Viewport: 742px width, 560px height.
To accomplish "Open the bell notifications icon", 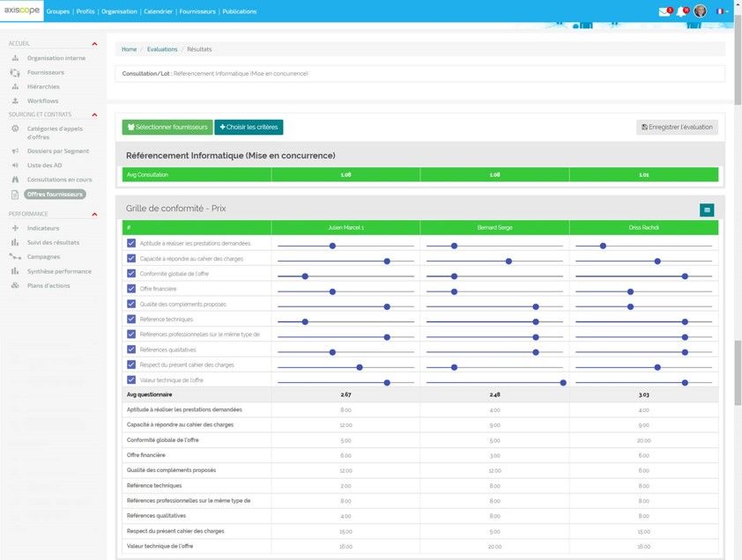I will (x=682, y=11).
